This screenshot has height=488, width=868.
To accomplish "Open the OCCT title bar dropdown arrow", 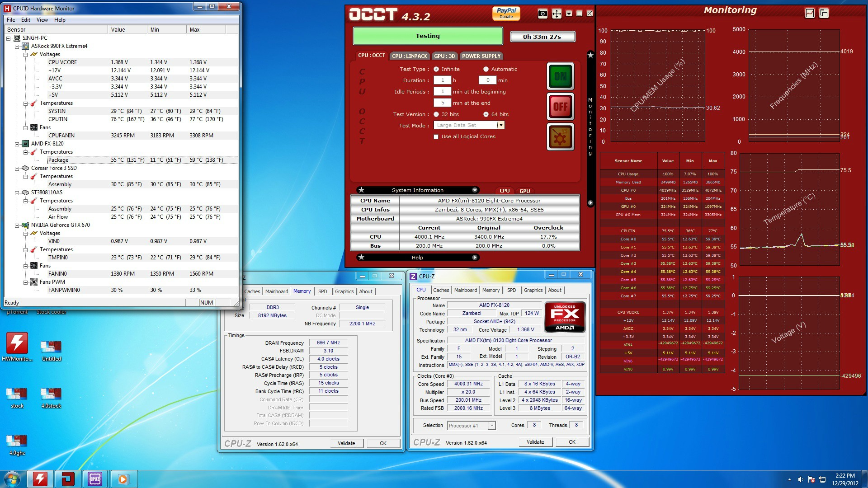I will pyautogui.click(x=569, y=14).
